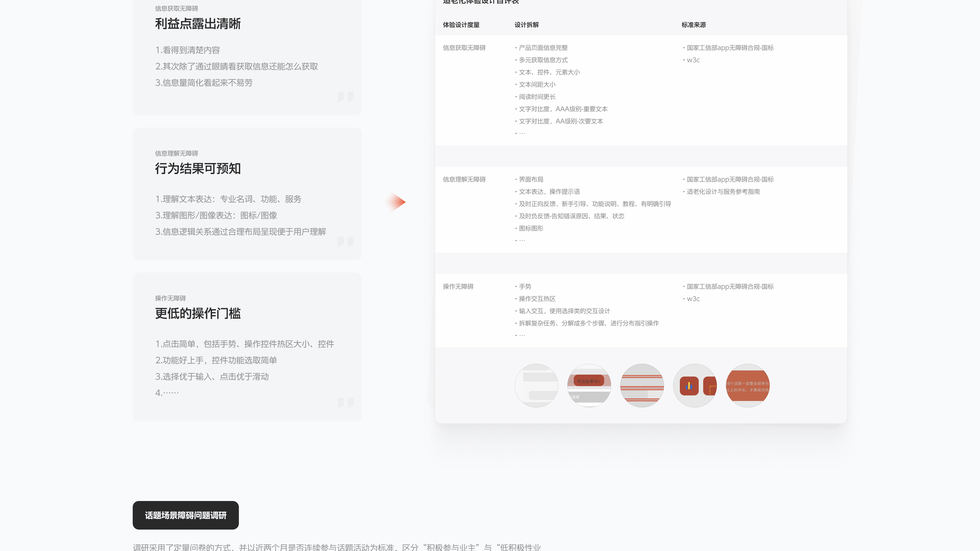Click the 更低的操作门槛 heading
Viewport: 980px width, 551px height.
(x=198, y=313)
